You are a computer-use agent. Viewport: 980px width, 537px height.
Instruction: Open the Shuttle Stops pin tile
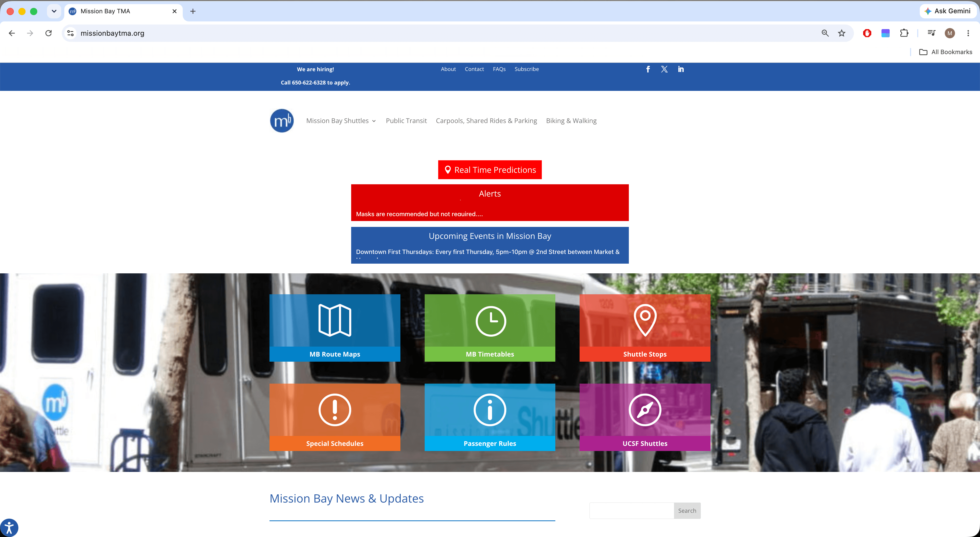[x=645, y=328]
